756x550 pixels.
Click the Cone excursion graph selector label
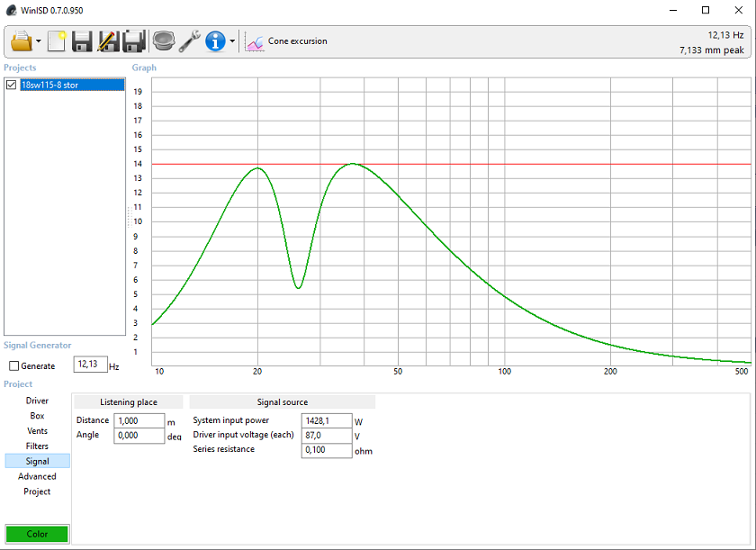pos(298,41)
